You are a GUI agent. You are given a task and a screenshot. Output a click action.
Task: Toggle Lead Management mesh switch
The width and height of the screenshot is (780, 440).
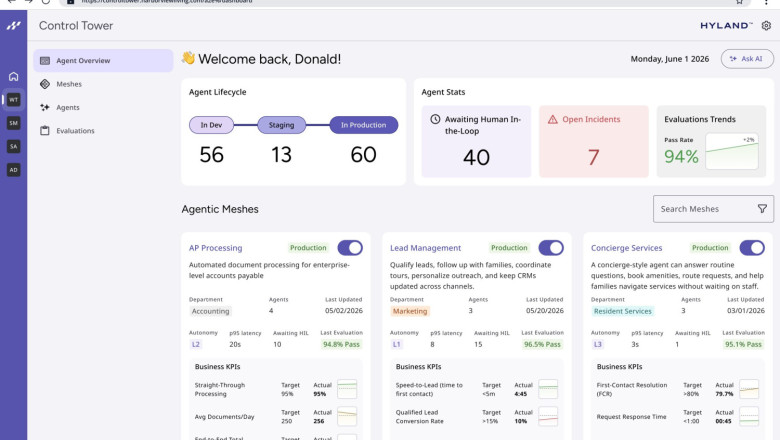(x=551, y=248)
